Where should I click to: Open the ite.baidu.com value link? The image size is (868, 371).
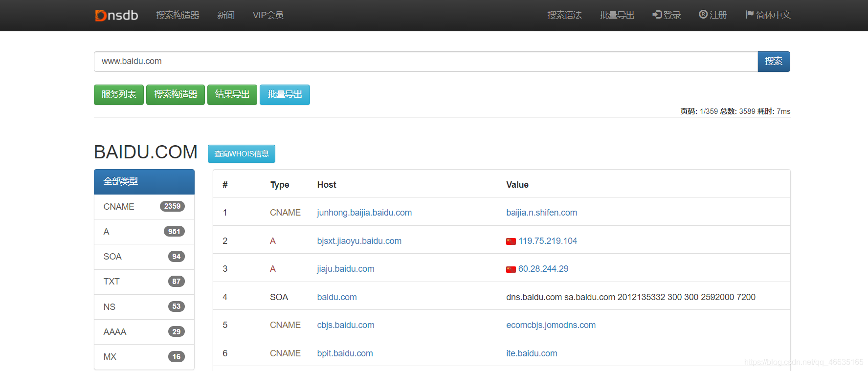[x=532, y=353]
